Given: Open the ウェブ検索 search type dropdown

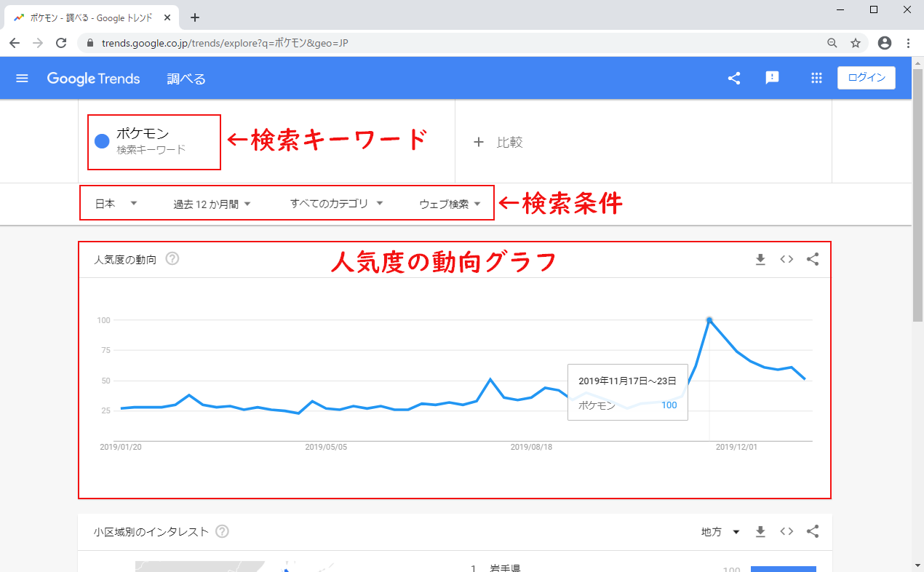Looking at the screenshot, I should coord(450,204).
